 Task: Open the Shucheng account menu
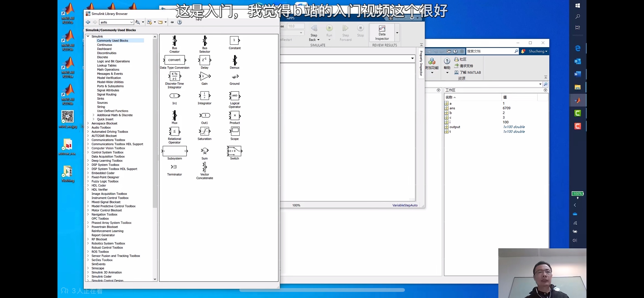click(x=538, y=51)
